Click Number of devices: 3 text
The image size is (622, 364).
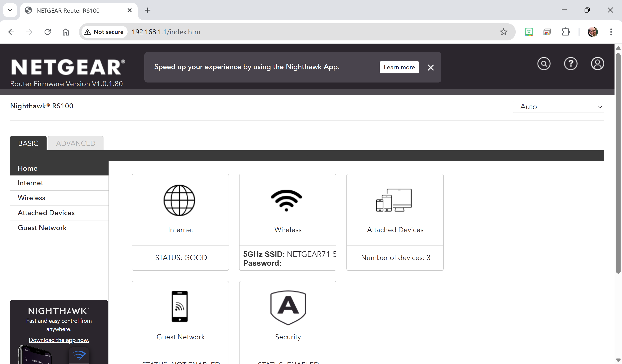pyautogui.click(x=396, y=258)
